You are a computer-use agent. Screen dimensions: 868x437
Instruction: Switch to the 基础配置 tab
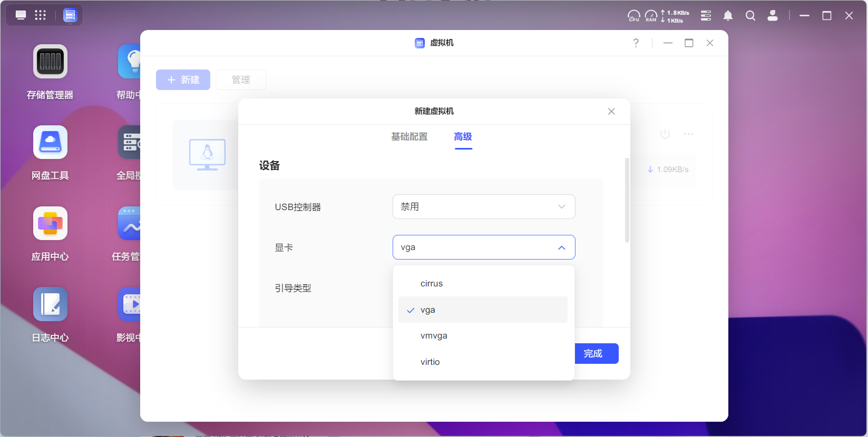(409, 137)
